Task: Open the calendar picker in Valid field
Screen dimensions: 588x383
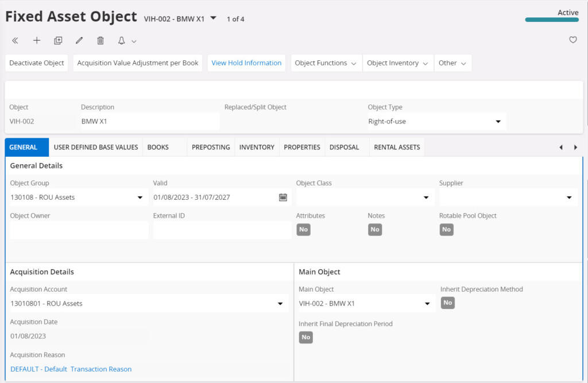Action: 283,198
